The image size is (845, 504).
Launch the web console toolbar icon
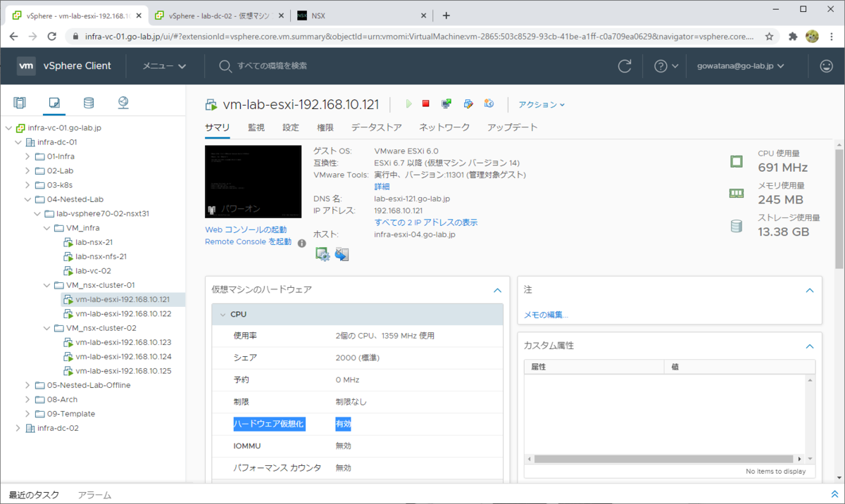pyautogui.click(x=446, y=104)
